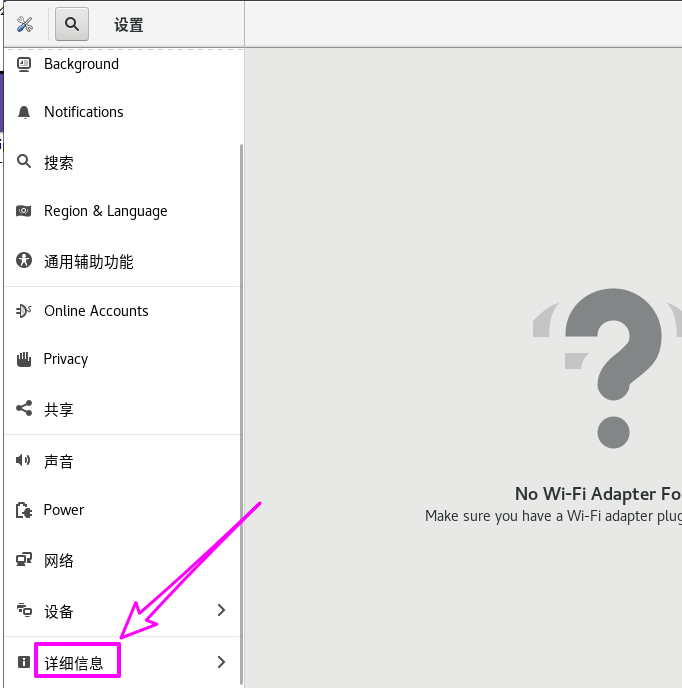Click the search button in the header

click(x=72, y=24)
